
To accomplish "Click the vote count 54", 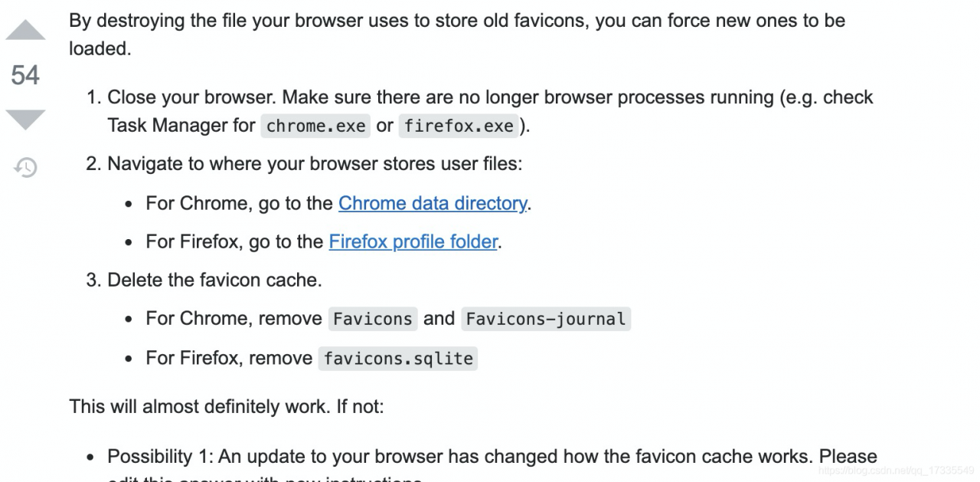I will tap(25, 75).
